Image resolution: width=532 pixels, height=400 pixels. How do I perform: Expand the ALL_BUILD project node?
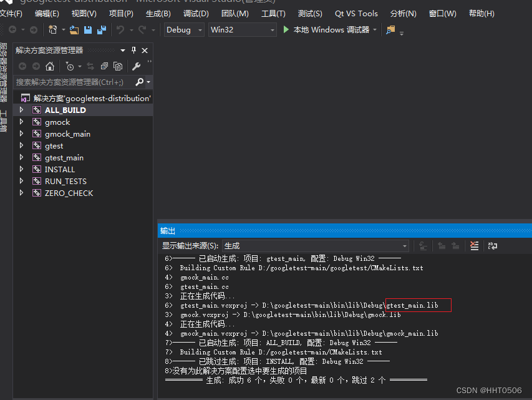click(x=21, y=110)
